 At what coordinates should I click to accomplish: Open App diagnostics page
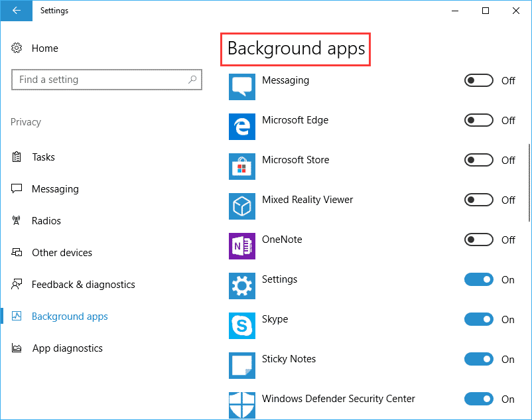pyautogui.click(x=68, y=348)
